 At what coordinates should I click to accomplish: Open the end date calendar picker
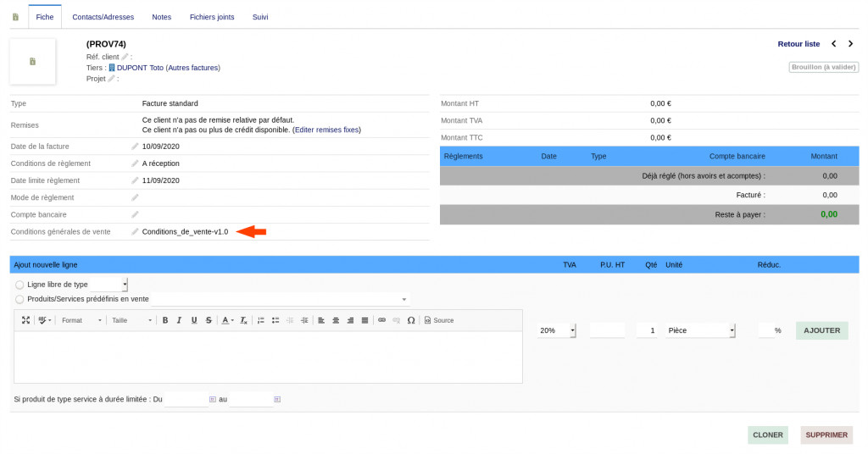277,399
